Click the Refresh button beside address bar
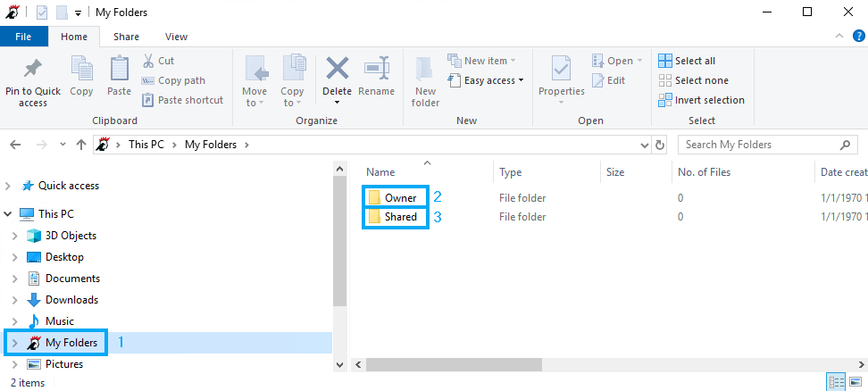Viewport: 868px width, 391px height. tap(660, 145)
